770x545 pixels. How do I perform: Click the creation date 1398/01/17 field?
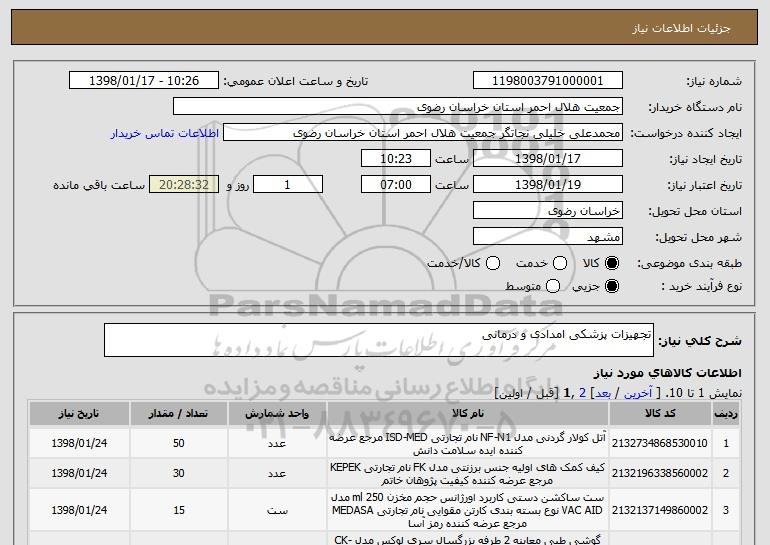pos(548,159)
